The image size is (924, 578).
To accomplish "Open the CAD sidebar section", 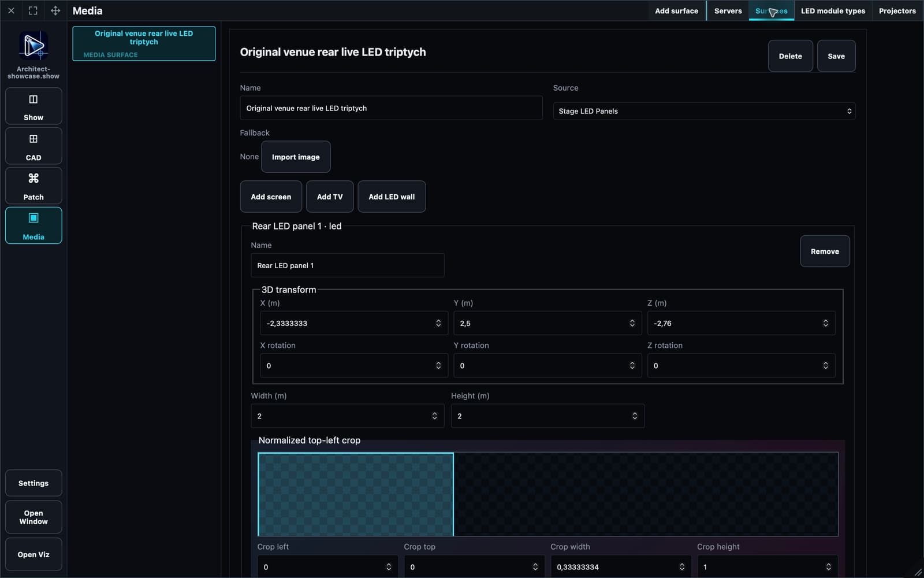I will (x=33, y=146).
